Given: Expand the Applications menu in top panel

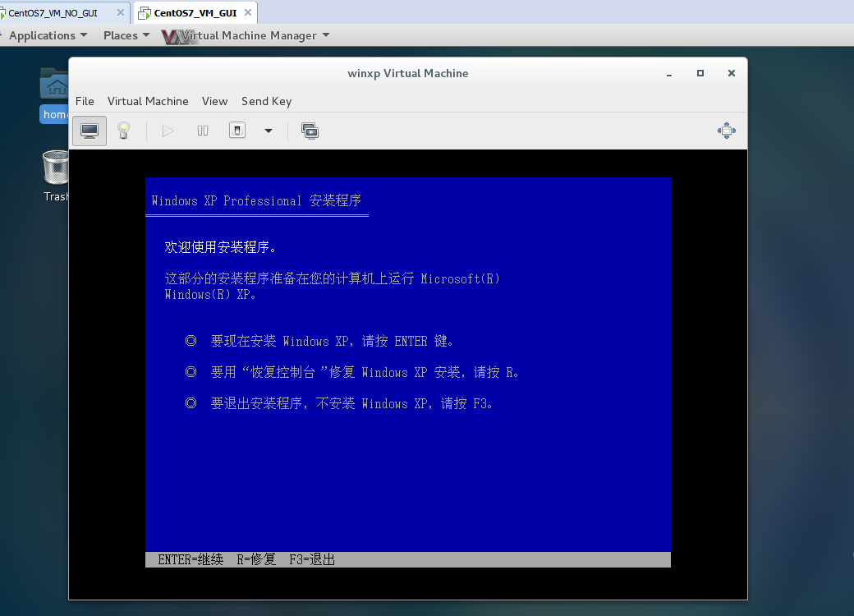Looking at the screenshot, I should 48,35.
